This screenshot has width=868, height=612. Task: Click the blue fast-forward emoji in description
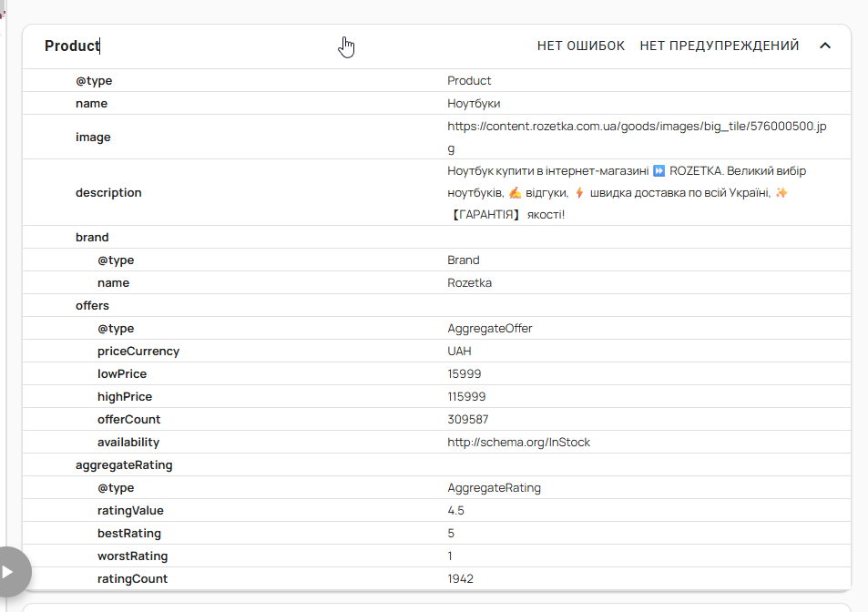pyautogui.click(x=659, y=171)
